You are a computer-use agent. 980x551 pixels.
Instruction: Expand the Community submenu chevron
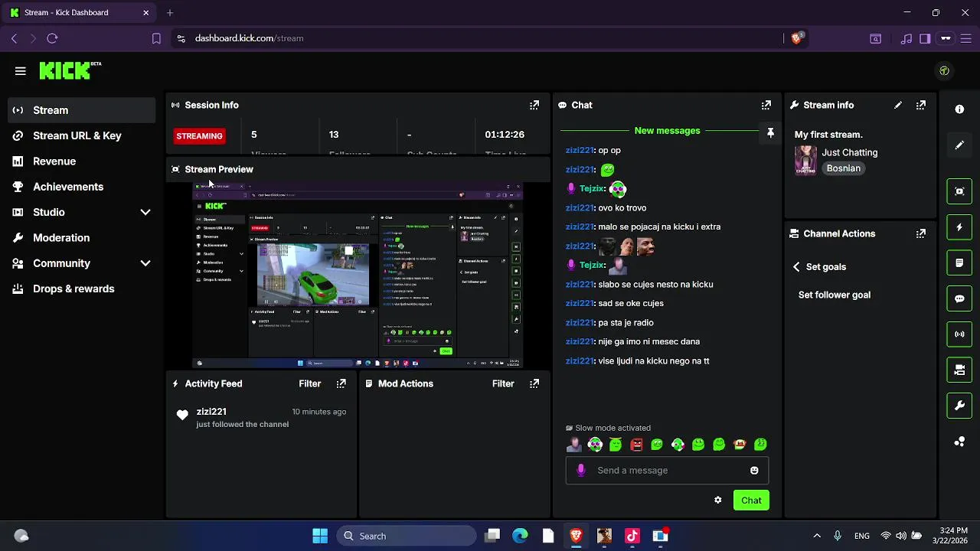pos(145,263)
